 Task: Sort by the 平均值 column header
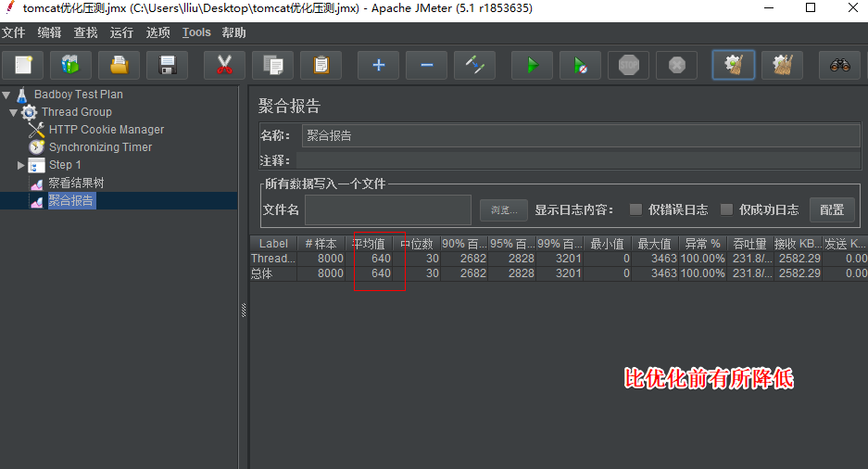[369, 244]
